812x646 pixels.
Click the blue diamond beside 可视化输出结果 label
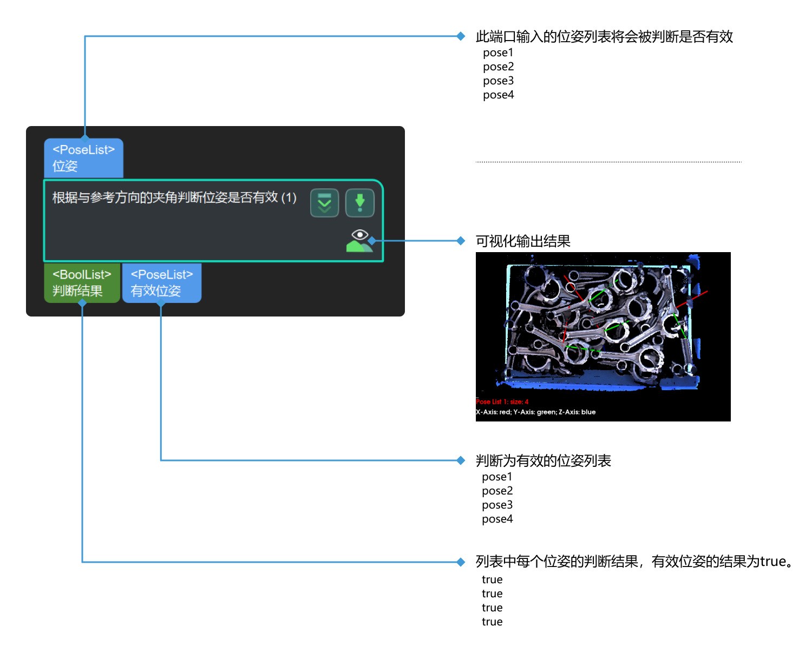(461, 241)
